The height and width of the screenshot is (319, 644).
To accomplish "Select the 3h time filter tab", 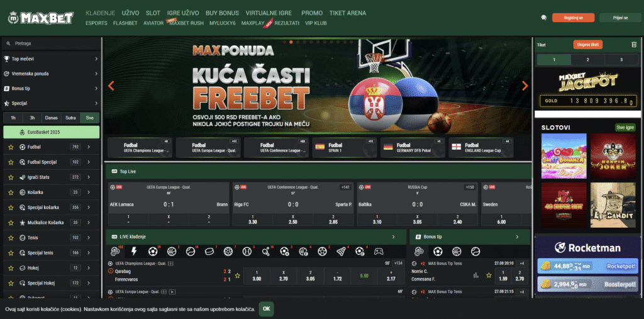I will click(x=32, y=118).
